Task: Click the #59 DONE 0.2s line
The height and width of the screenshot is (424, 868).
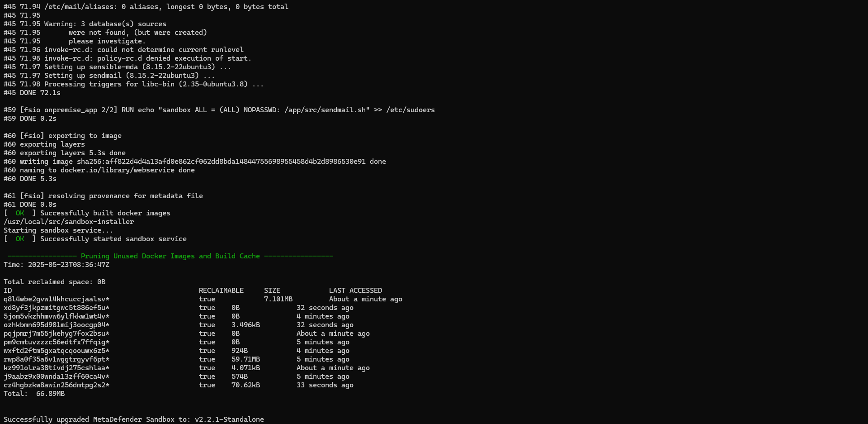Action: pyautogui.click(x=30, y=119)
